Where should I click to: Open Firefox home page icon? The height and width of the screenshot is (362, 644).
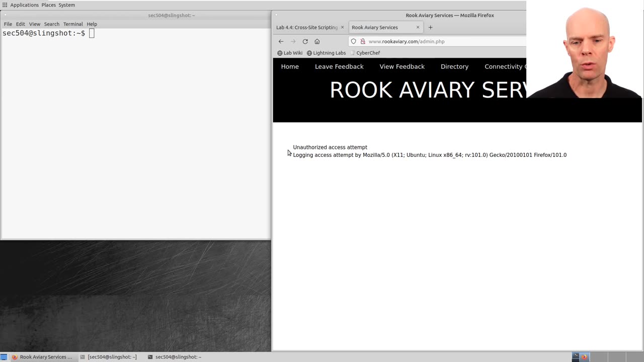click(317, 41)
